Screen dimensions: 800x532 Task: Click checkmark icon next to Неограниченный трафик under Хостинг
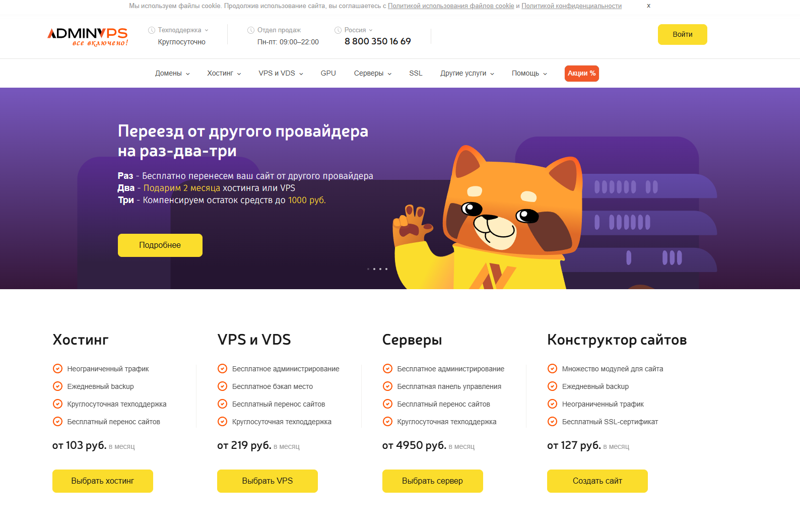point(58,369)
